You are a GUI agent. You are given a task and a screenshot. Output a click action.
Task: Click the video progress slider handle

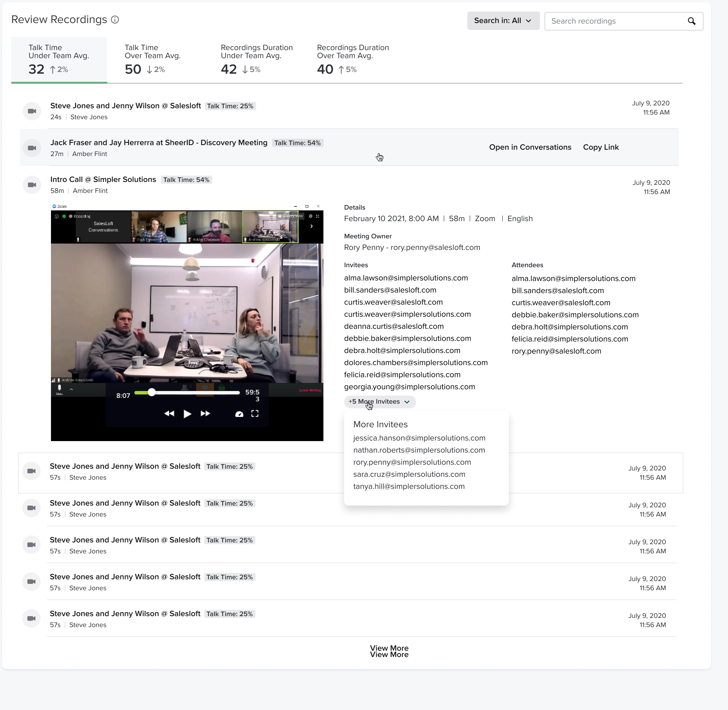pos(151,392)
